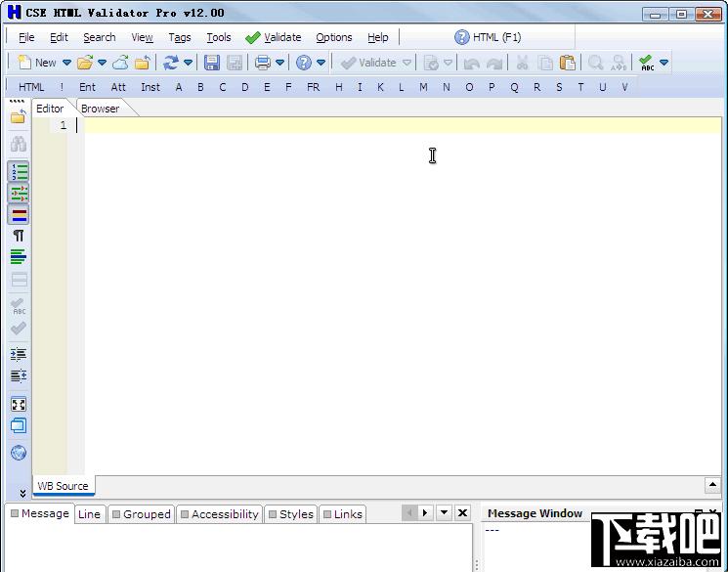Viewport: 728px width, 572px height.
Task: Click the reopen folder icon in toolbar
Action: 143,63
